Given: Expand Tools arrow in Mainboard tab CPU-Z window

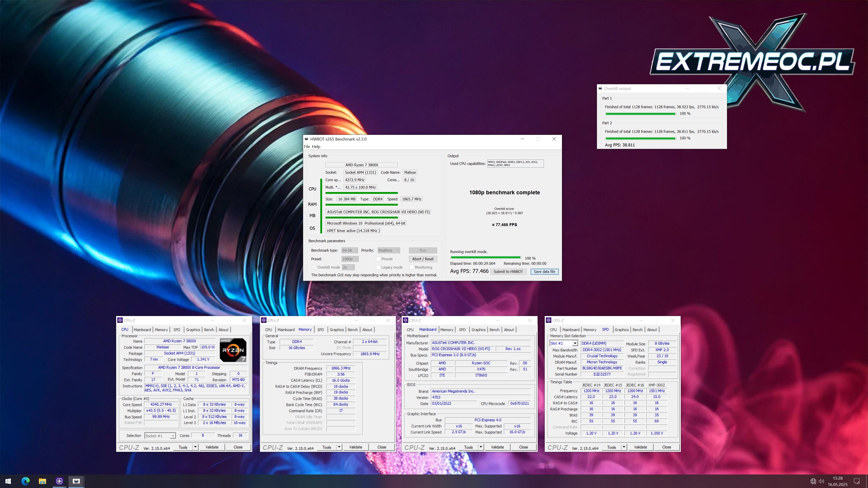Looking at the screenshot, I should tap(481, 447).
